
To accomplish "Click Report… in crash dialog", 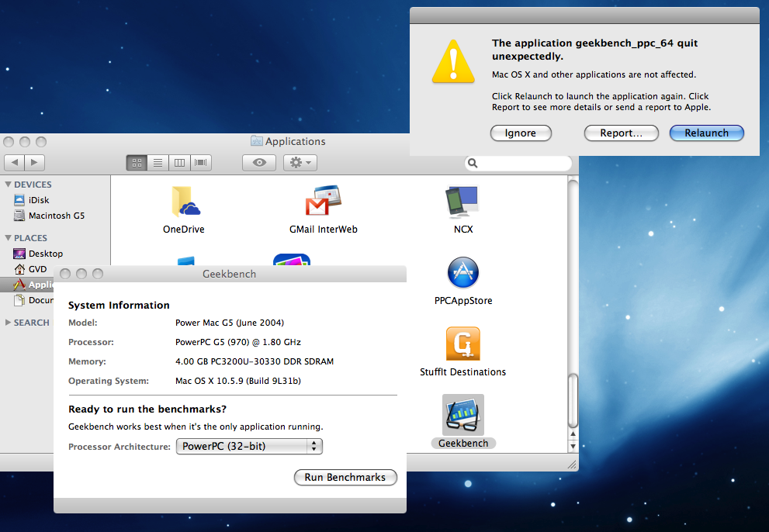I will tap(621, 133).
